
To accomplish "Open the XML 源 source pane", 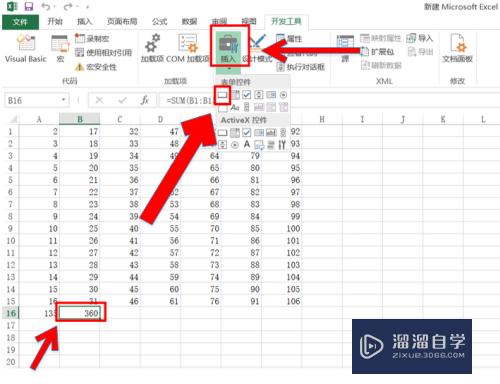I will pos(345,49).
